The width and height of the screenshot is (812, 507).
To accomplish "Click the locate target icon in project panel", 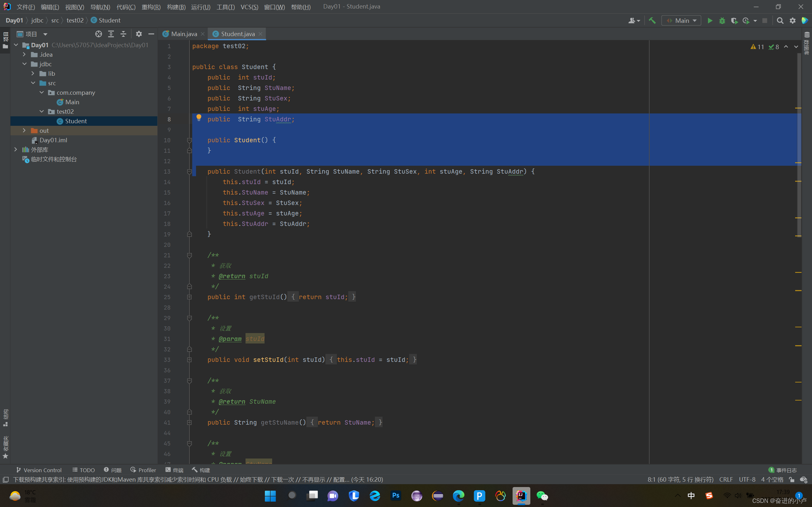I will tap(98, 34).
